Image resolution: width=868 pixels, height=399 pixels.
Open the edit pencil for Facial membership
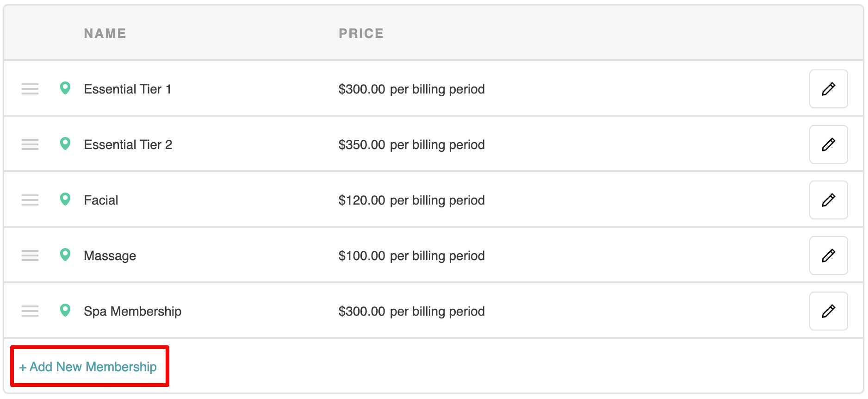pyautogui.click(x=828, y=200)
